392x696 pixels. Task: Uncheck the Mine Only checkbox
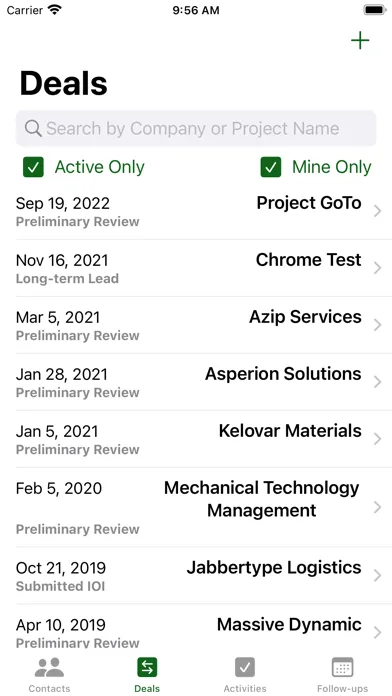tap(271, 167)
